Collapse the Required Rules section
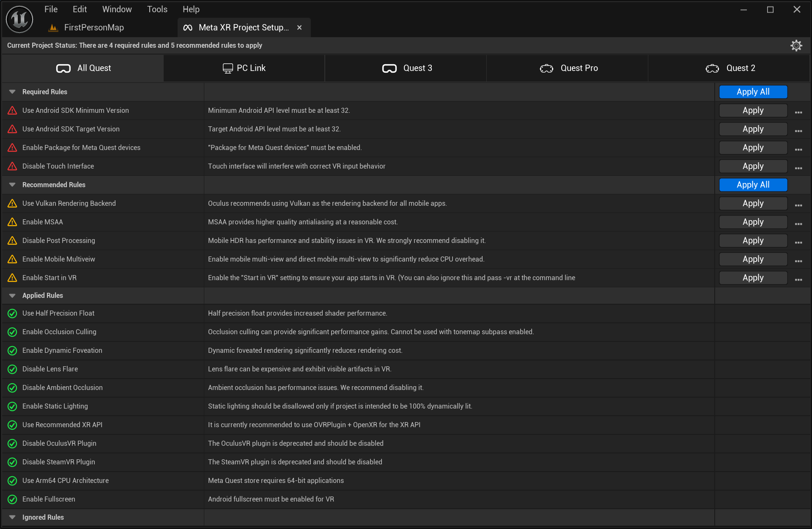This screenshot has width=812, height=529. pyautogui.click(x=12, y=92)
